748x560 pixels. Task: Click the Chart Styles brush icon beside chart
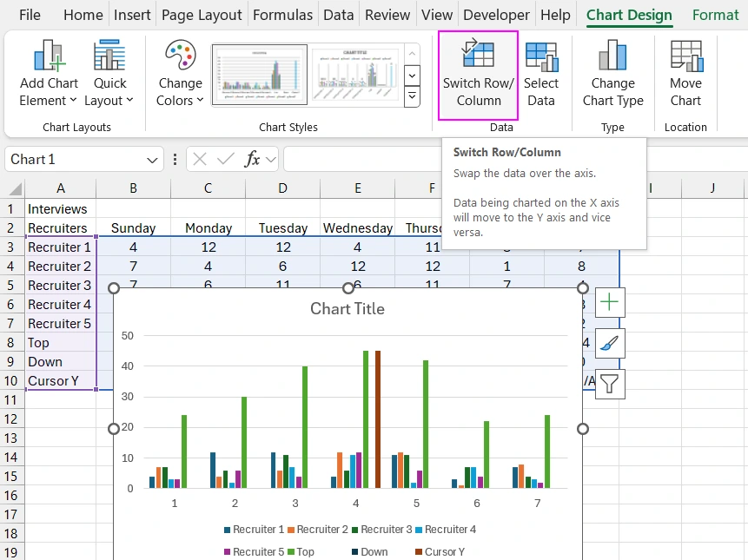pyautogui.click(x=609, y=343)
